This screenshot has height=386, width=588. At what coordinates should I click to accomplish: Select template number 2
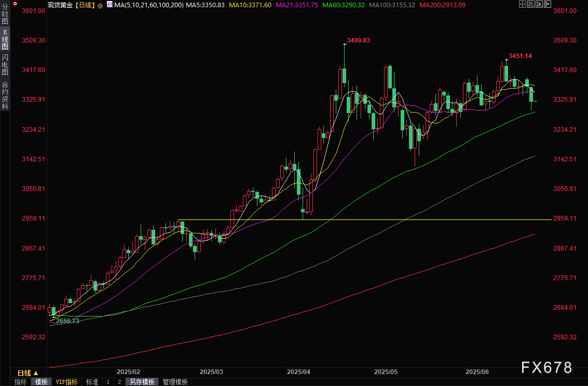coord(119,382)
